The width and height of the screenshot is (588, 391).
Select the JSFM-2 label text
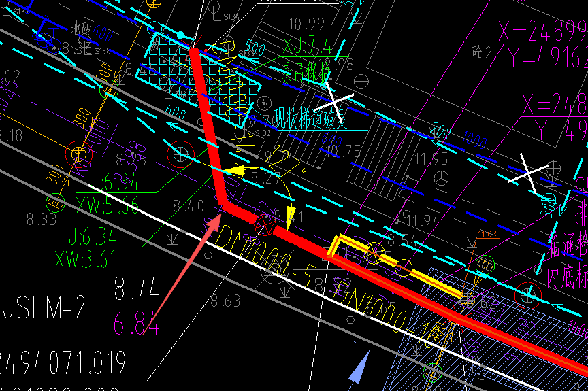pyautogui.click(x=44, y=307)
